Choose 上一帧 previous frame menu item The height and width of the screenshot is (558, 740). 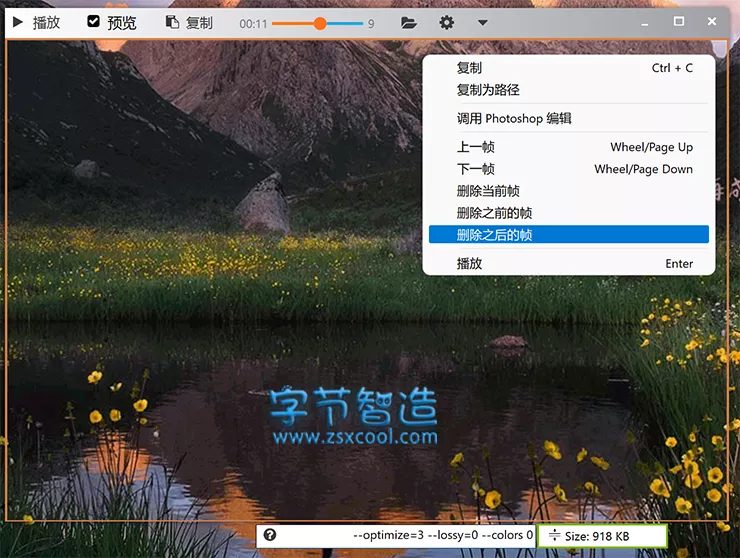coord(569,147)
